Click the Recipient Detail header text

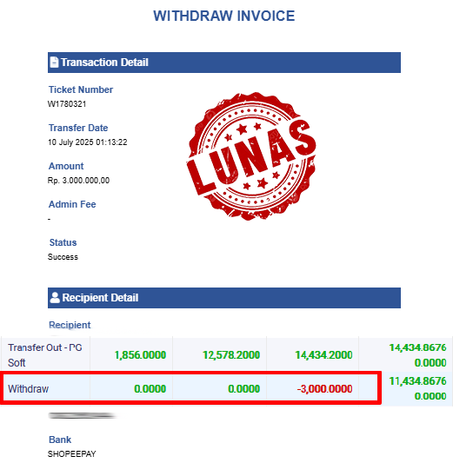[x=100, y=297]
